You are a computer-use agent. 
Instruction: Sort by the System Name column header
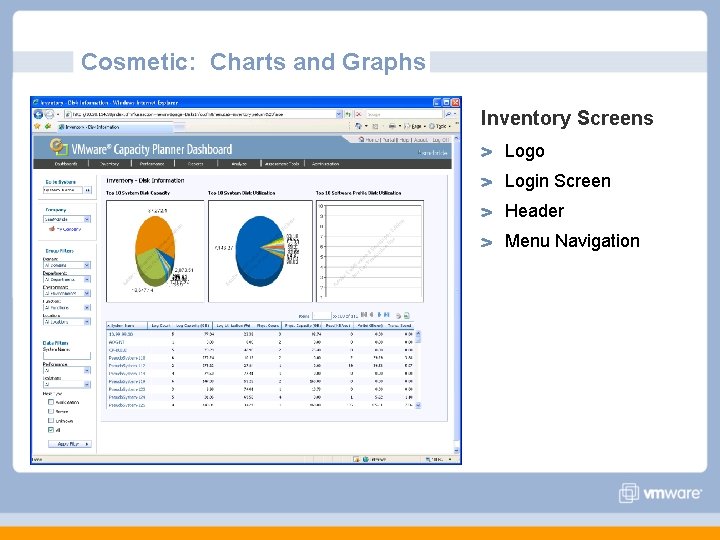tap(126, 326)
